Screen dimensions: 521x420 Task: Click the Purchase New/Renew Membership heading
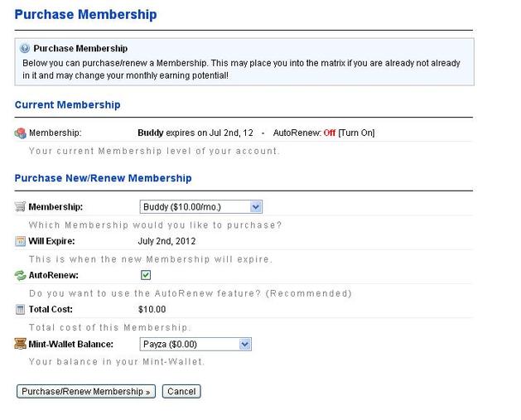(x=103, y=178)
